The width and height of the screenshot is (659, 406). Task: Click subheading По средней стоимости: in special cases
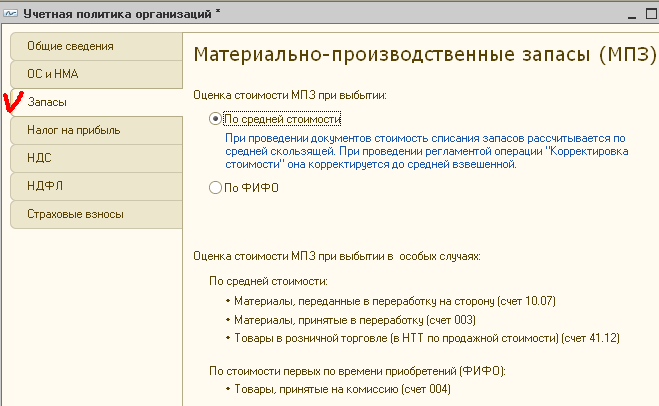(x=268, y=281)
